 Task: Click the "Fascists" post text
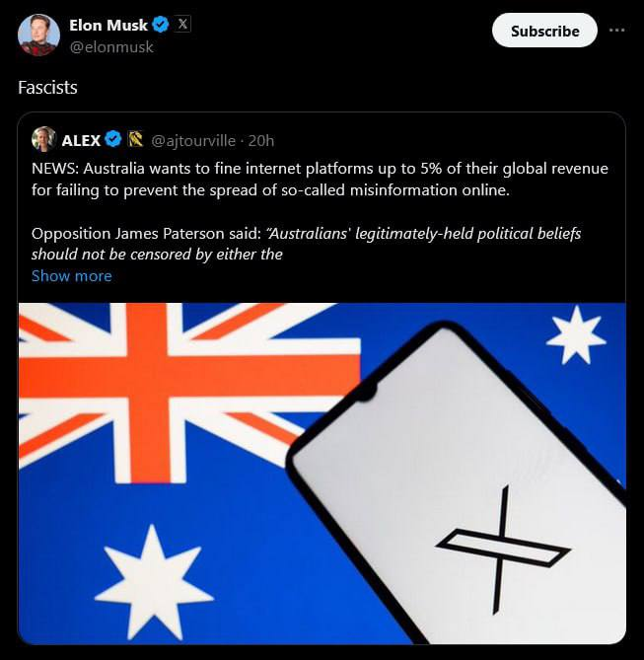(47, 88)
